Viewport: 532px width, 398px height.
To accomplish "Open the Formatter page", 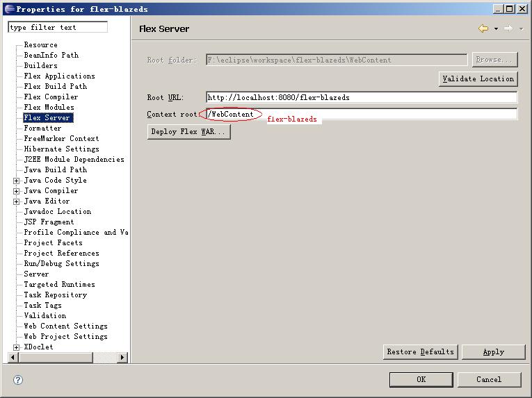I will tap(42, 128).
